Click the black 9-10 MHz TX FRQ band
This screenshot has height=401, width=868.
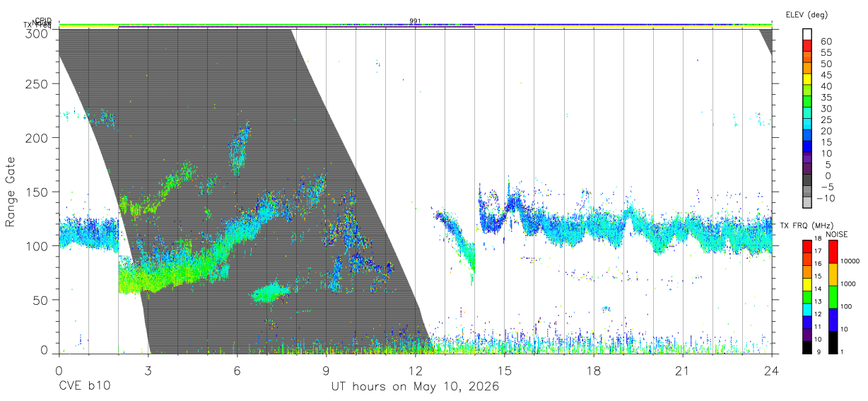tap(807, 347)
